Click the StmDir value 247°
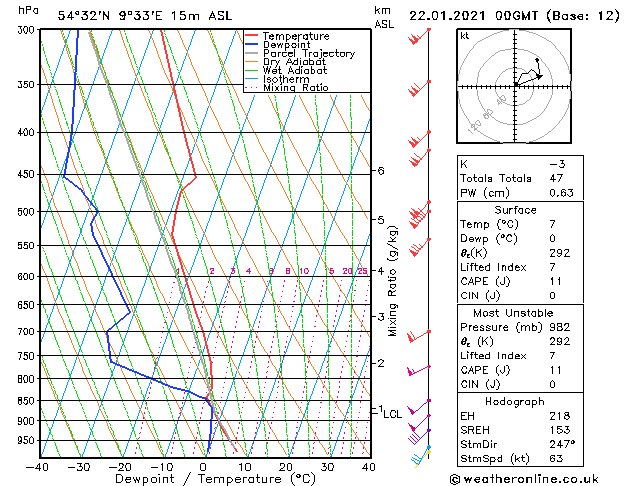629x486 pixels. click(562, 444)
